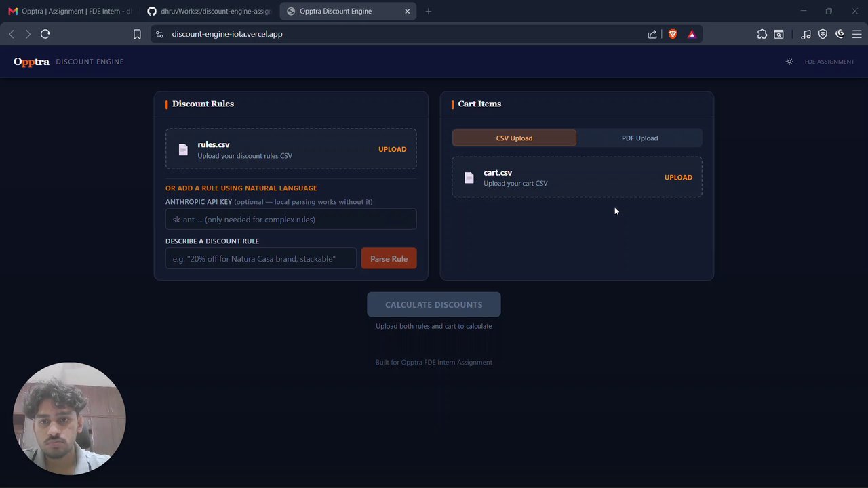This screenshot has height=488, width=868.
Task: Focus the Describe a Discount Rule field
Action: click(x=261, y=259)
